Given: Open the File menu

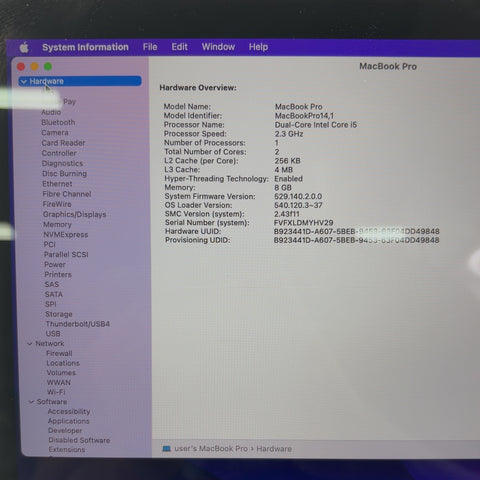Looking at the screenshot, I should [150, 47].
